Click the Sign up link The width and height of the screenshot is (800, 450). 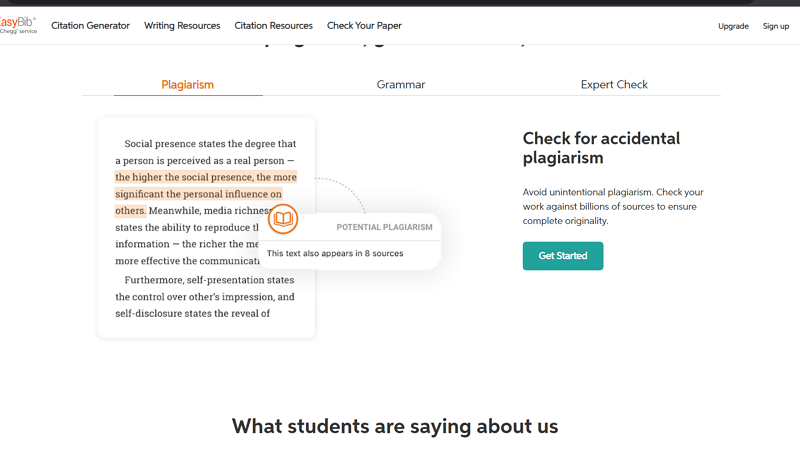tap(776, 26)
